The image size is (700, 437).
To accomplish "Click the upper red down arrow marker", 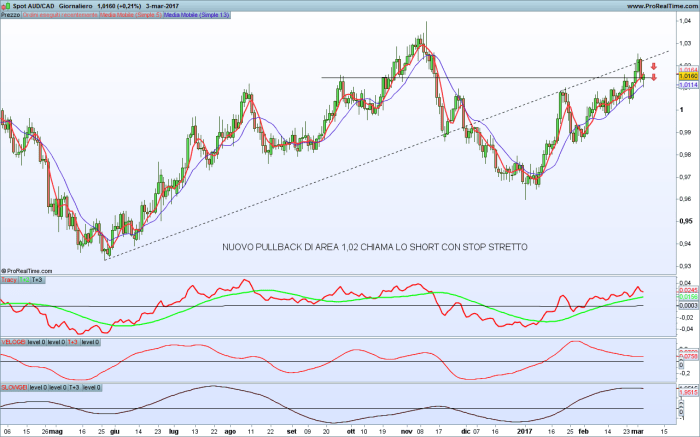I will 653,66.
